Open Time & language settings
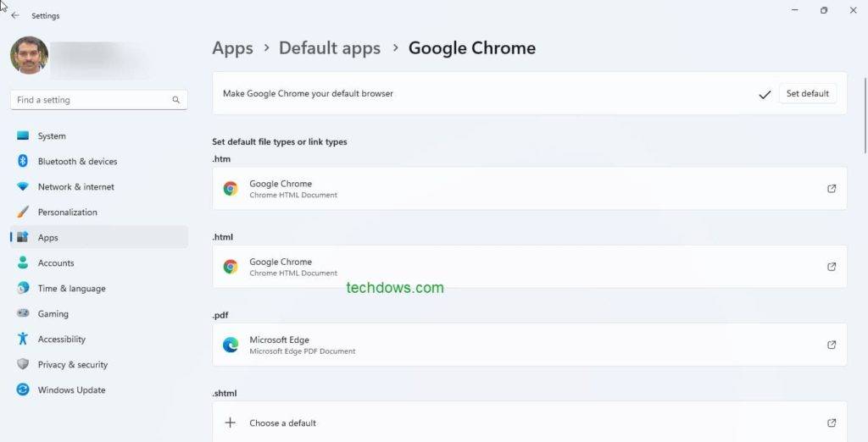868x442 pixels. [x=99, y=289]
